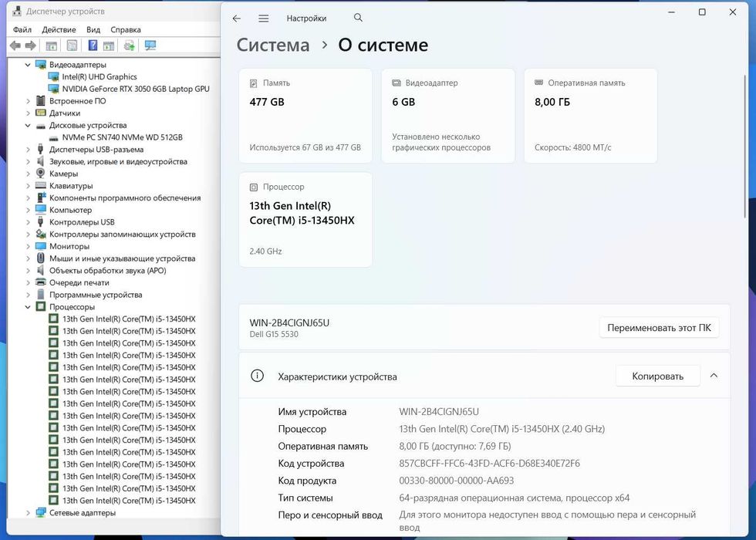The height and width of the screenshot is (540, 756).
Task: Click the Device Manager title bar icon
Action: tap(17, 11)
